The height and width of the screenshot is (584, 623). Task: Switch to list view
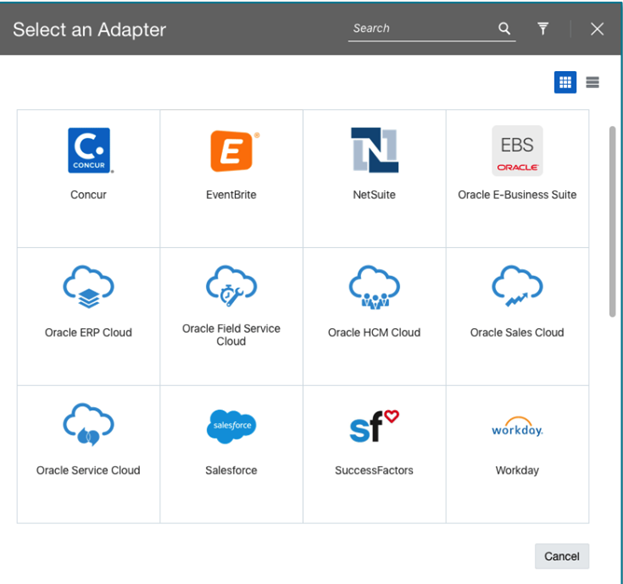[593, 82]
